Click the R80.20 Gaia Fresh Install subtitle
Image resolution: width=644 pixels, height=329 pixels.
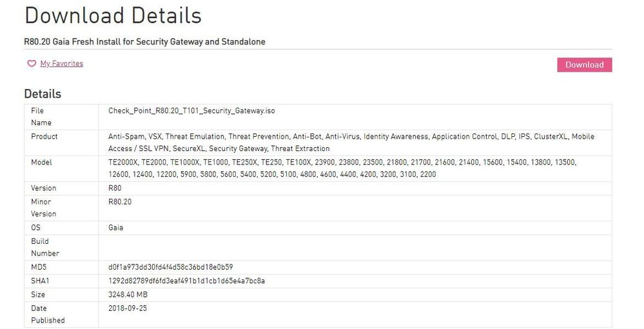(x=145, y=42)
